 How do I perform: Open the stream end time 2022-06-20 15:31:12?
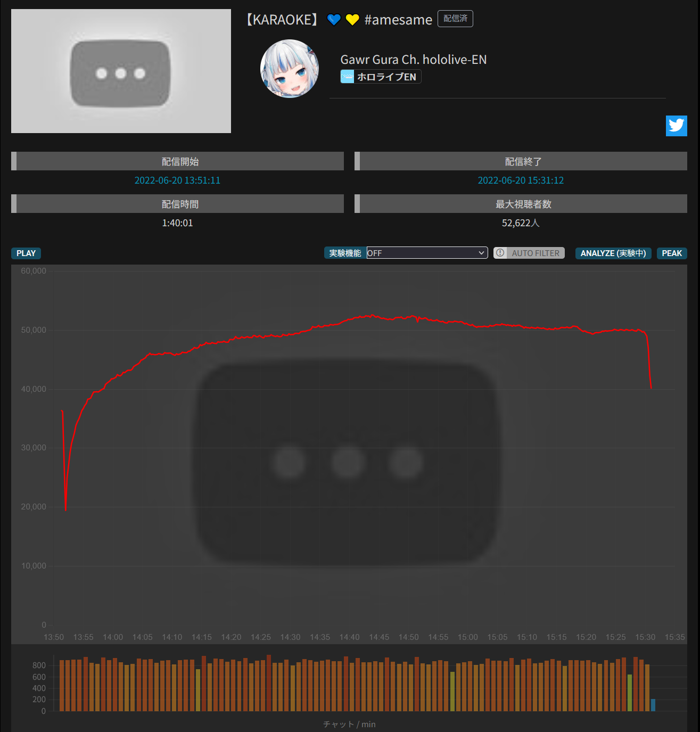coord(521,180)
